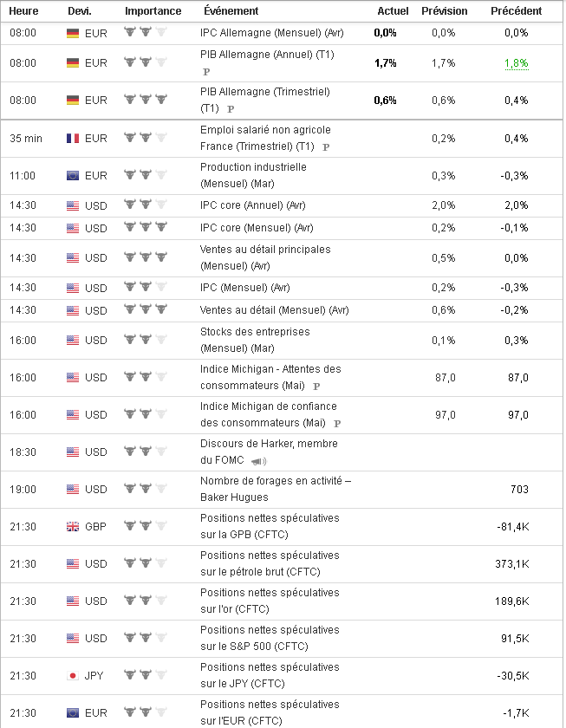Click the importance bulls on the IPC core (Annuel) row

tap(145, 205)
